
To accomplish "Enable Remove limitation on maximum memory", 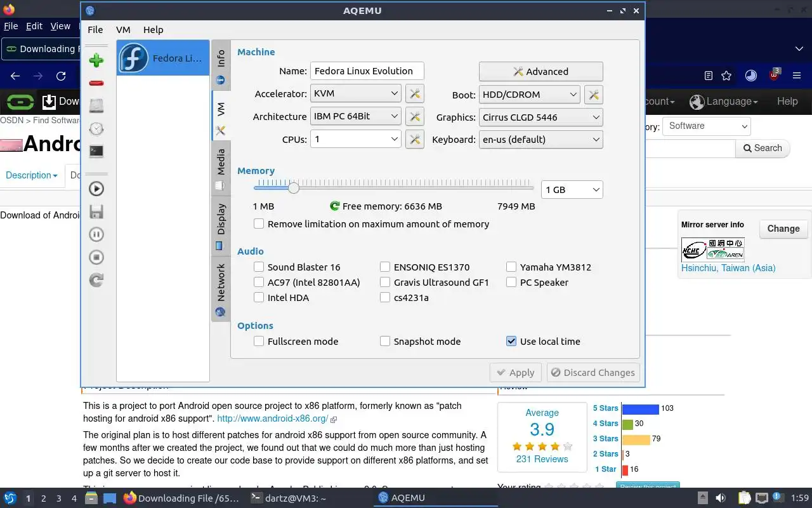I will (x=259, y=224).
